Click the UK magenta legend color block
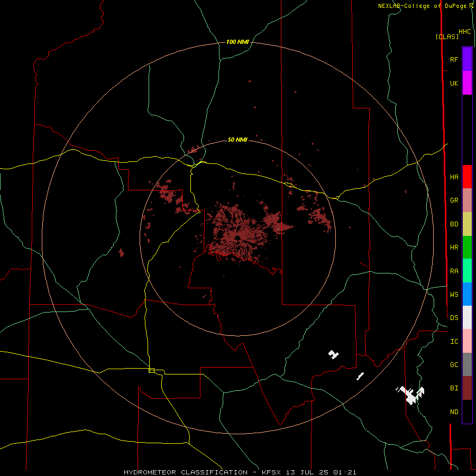This screenshot has height=476, width=476. tap(467, 83)
